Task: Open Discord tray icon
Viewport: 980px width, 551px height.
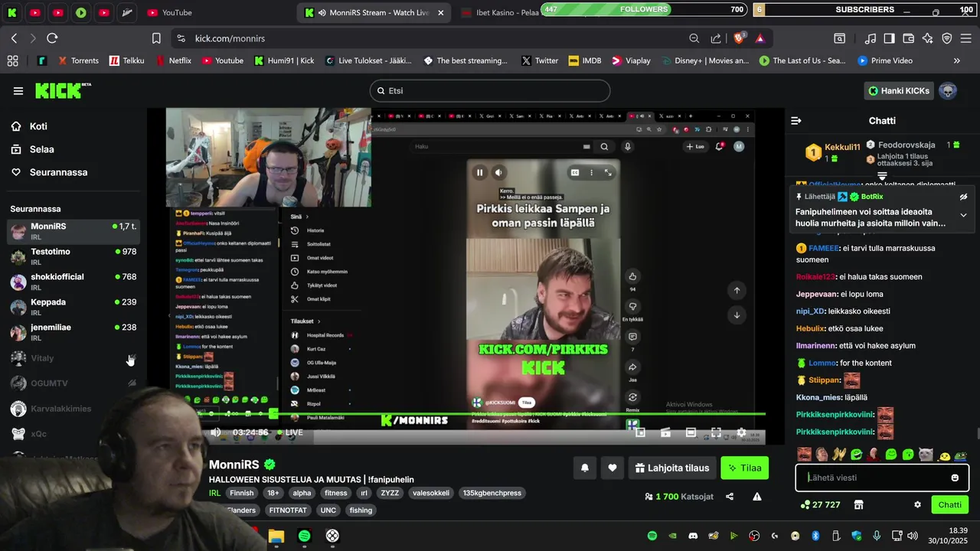Action: [x=693, y=536]
